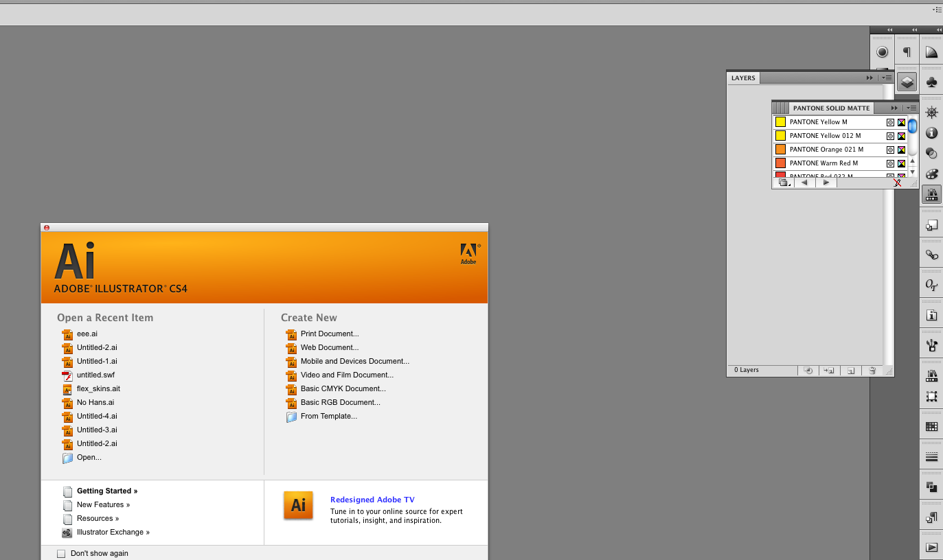Image resolution: width=943 pixels, height=560 pixels.
Task: Open Swatch Libraries menu in Pantone panel
Action: click(x=784, y=183)
